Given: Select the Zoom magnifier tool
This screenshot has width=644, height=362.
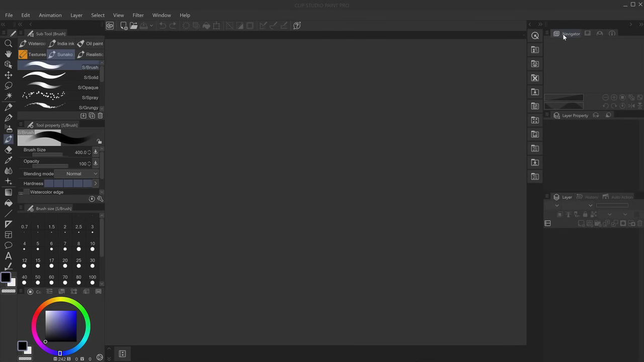Looking at the screenshot, I should [x=8, y=43].
